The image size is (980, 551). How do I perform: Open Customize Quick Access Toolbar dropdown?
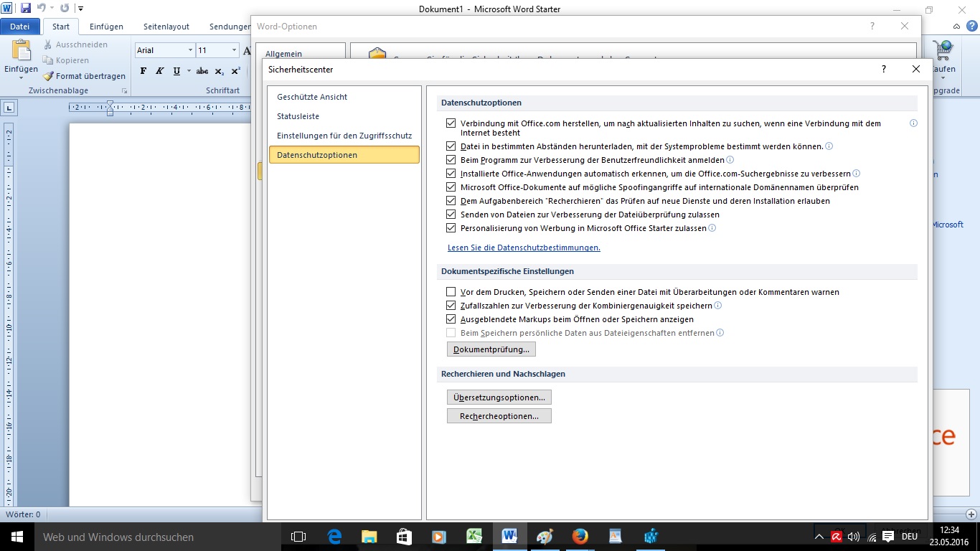click(80, 9)
